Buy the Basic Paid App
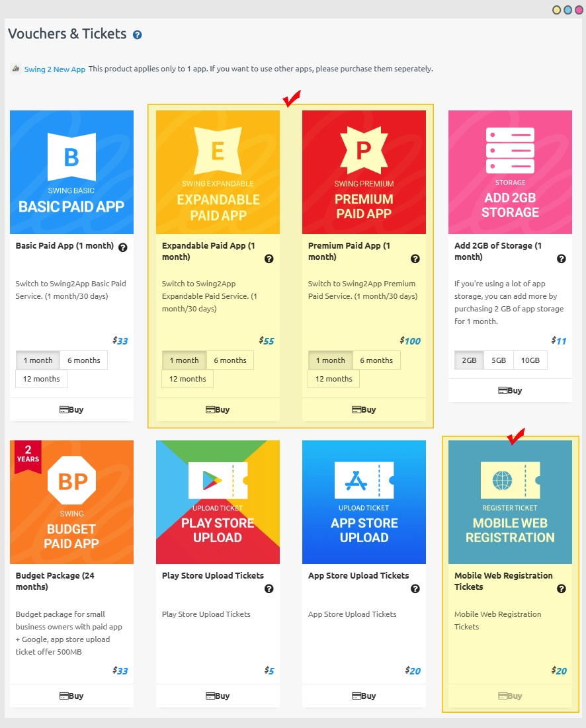The image size is (586, 728). tap(71, 409)
